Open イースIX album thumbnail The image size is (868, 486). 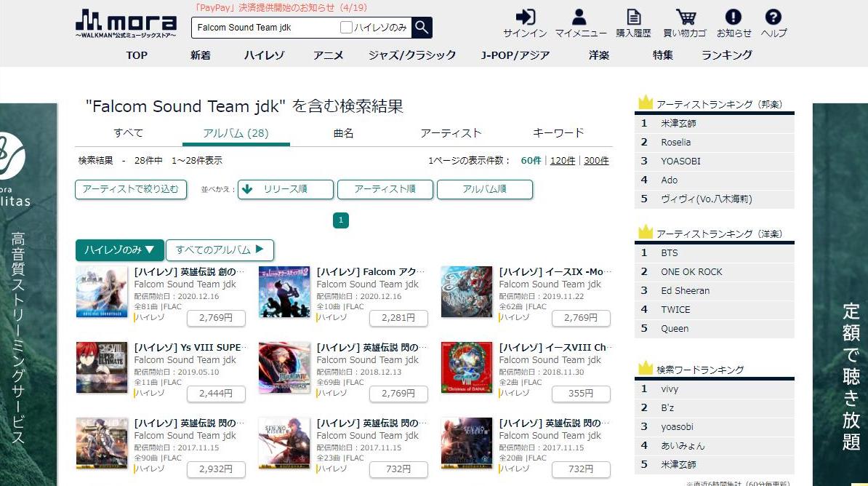click(467, 292)
